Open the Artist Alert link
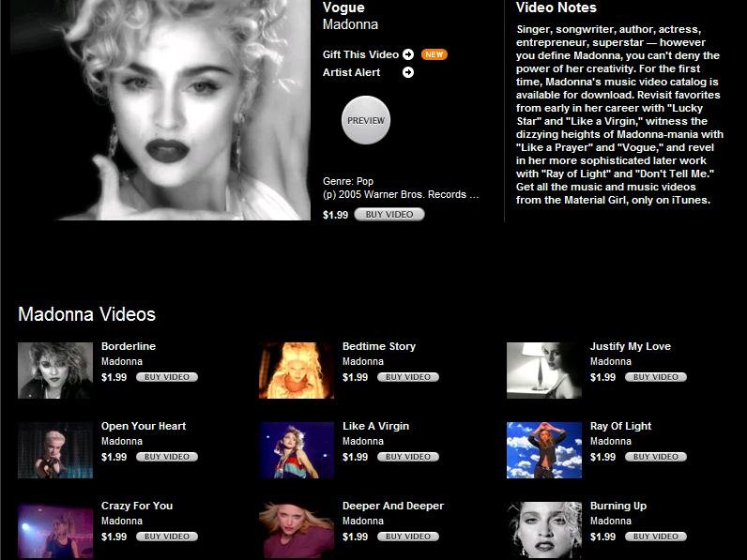The height and width of the screenshot is (560, 747). click(351, 72)
